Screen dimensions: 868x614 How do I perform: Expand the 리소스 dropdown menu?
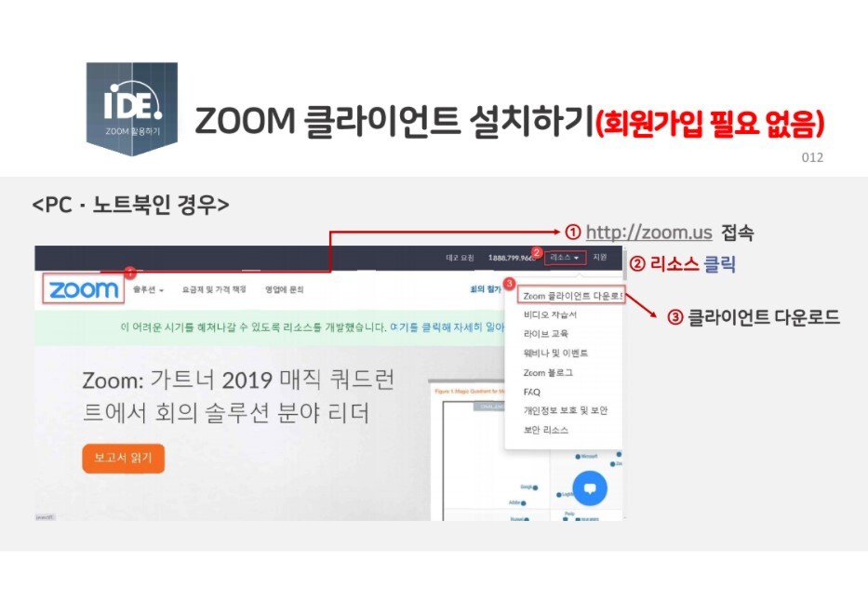click(x=565, y=258)
